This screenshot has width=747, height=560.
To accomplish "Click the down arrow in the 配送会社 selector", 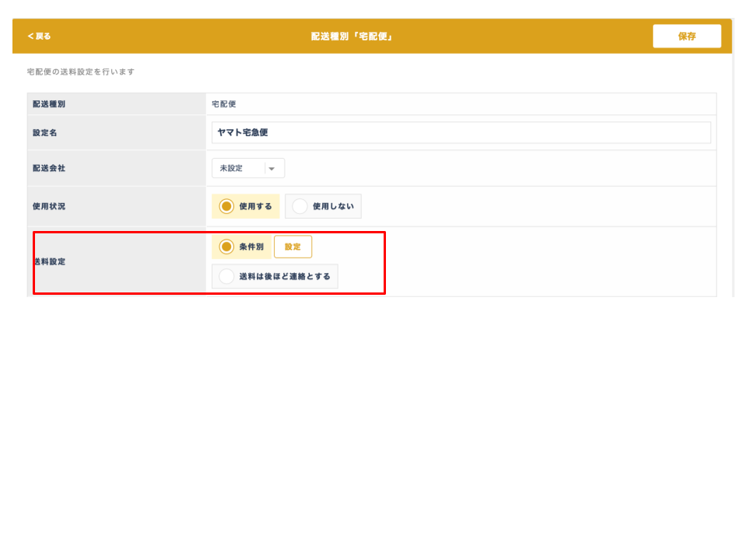I will (272, 169).
